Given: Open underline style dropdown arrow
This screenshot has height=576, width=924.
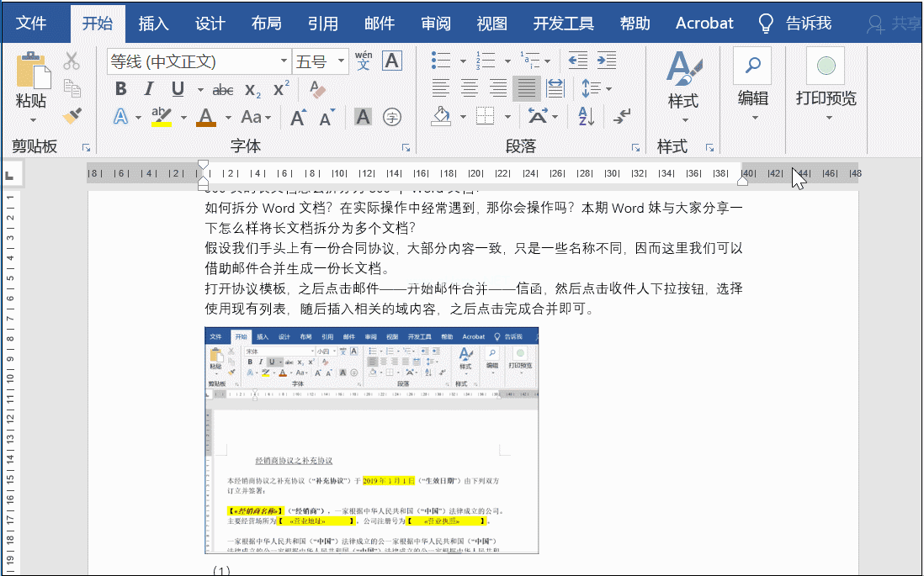Looking at the screenshot, I should pyautogui.click(x=200, y=90).
